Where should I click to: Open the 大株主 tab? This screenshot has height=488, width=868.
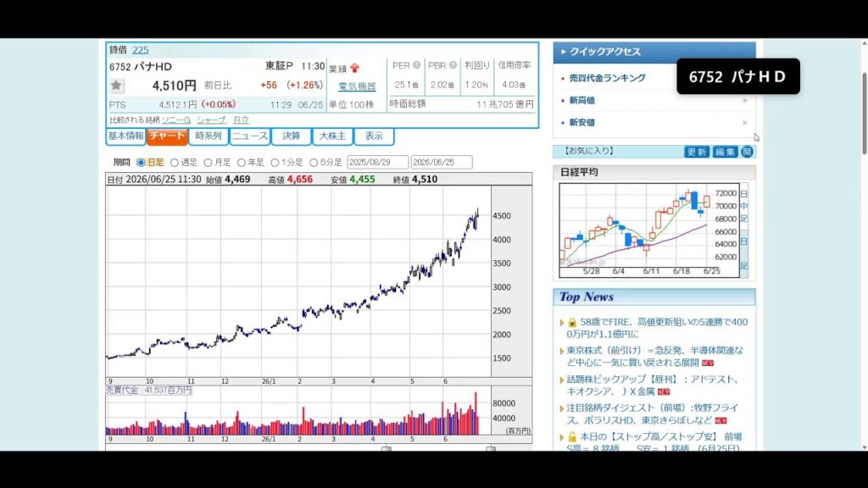pos(332,136)
